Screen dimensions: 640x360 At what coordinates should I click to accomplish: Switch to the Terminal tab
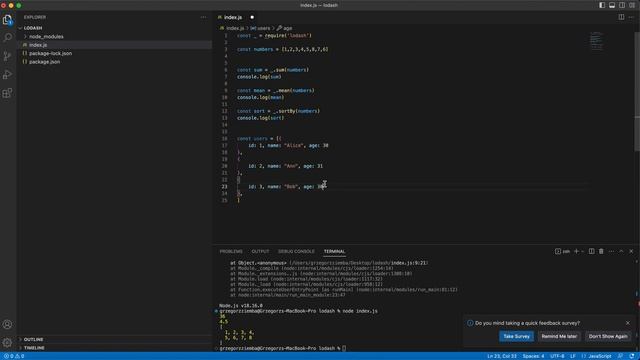[x=334, y=251]
